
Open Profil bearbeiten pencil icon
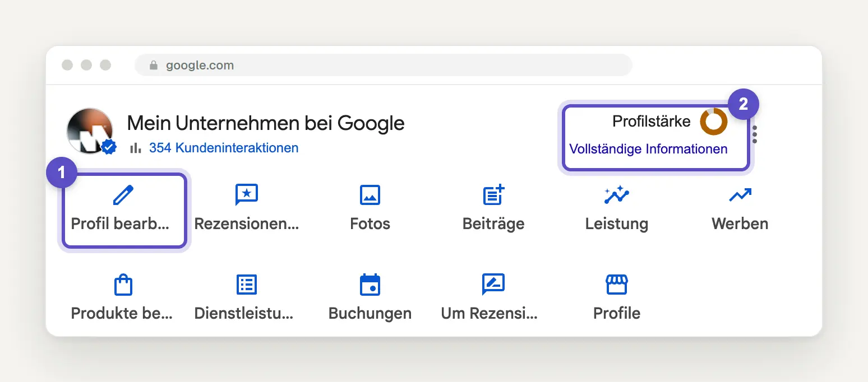tap(123, 195)
